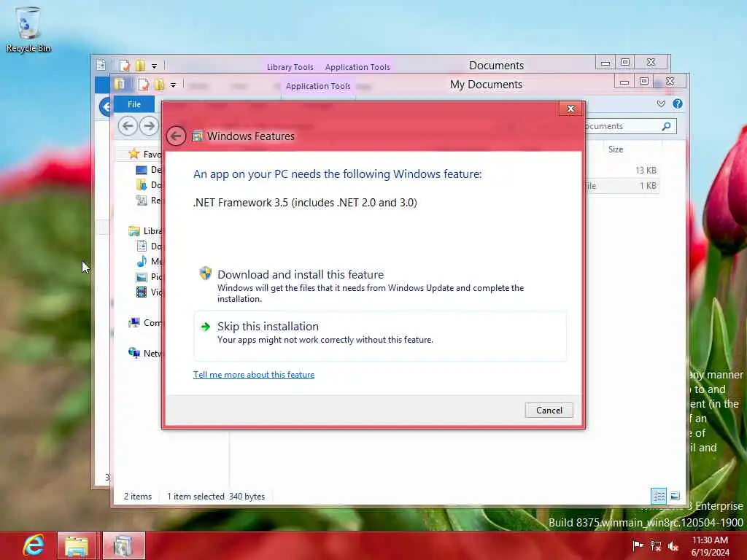Select Computer in navigation pane

coord(145,323)
